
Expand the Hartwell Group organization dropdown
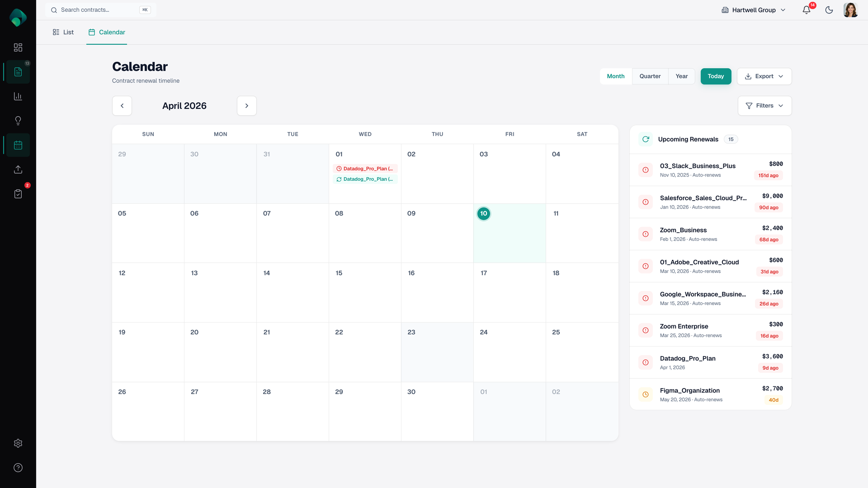pos(754,10)
